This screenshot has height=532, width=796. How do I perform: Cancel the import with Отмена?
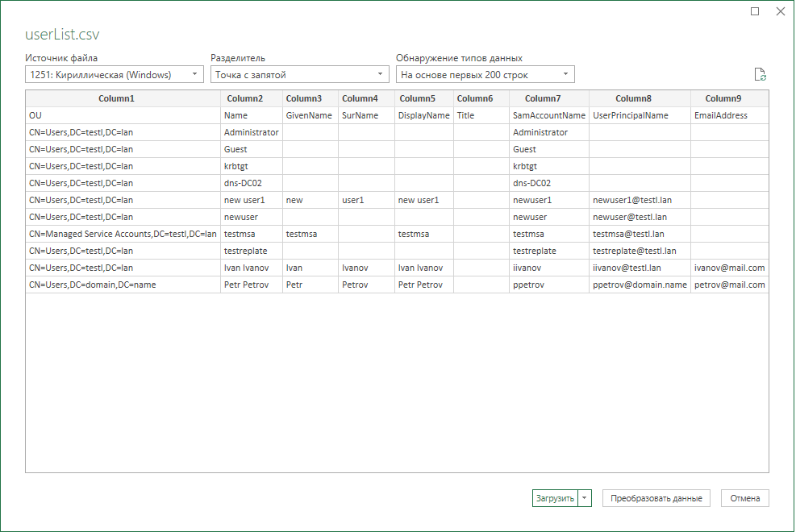point(744,498)
